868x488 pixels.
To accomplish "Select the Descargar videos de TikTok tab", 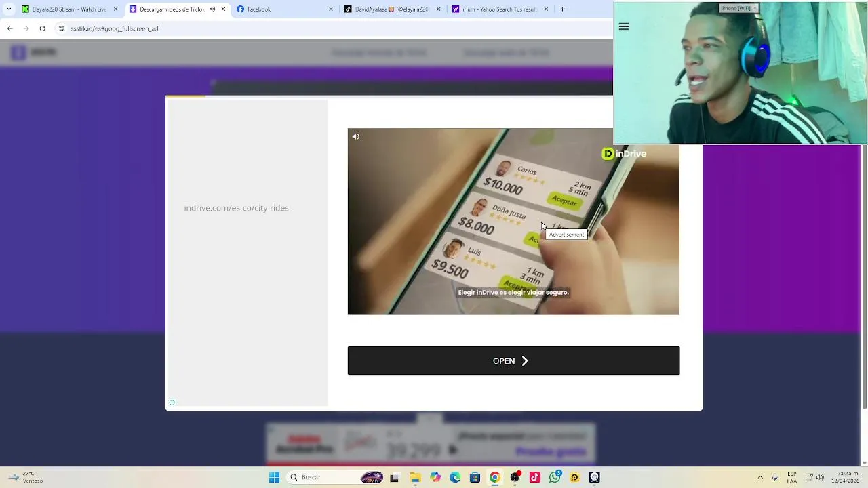I will point(177,9).
